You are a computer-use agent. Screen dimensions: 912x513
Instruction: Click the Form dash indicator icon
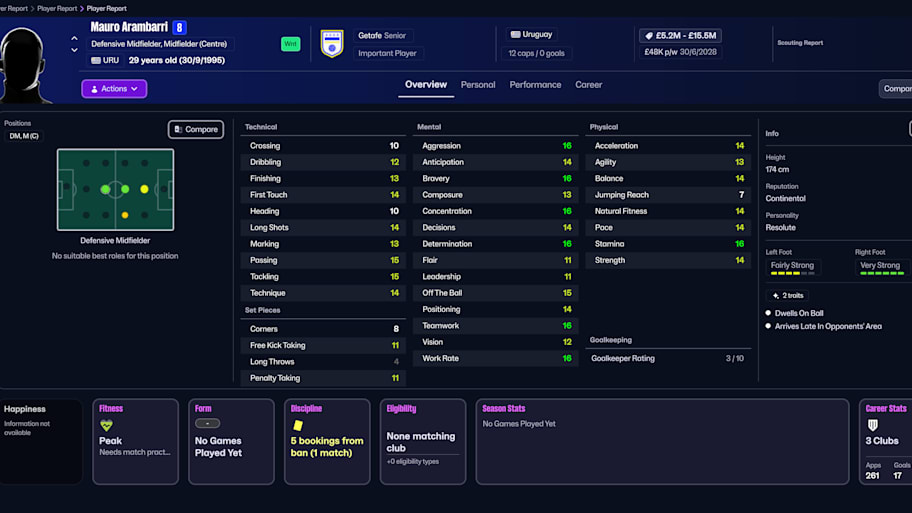tap(208, 423)
